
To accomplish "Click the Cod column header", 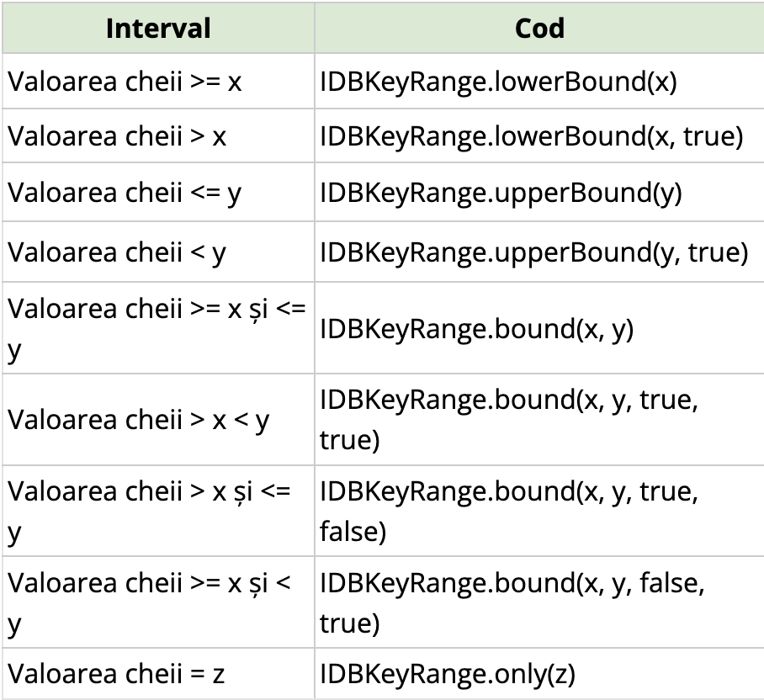I will click(x=539, y=28).
